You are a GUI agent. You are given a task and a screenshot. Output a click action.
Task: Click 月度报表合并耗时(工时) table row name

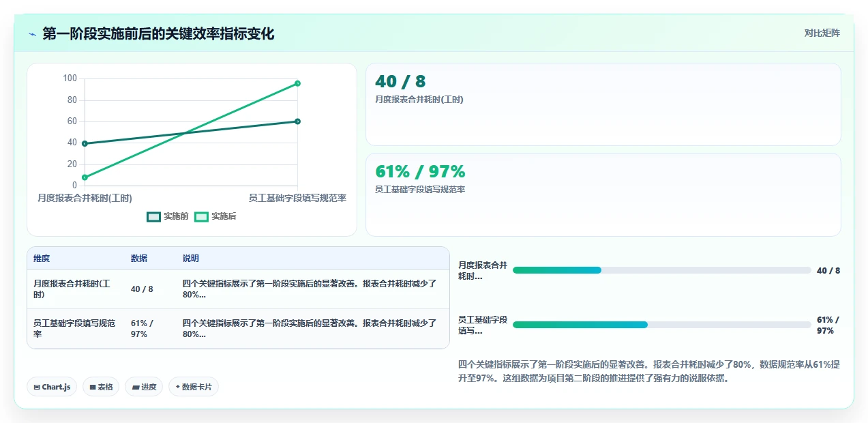click(72, 289)
